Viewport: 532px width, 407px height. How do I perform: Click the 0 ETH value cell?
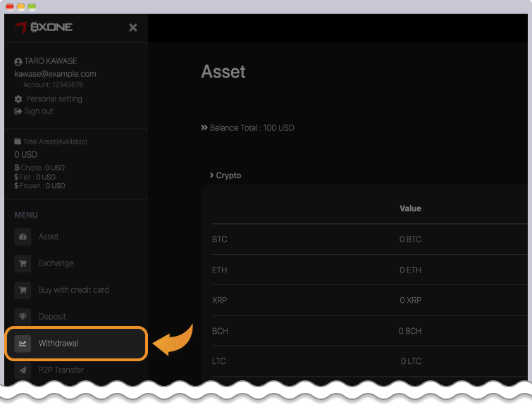pyautogui.click(x=411, y=270)
